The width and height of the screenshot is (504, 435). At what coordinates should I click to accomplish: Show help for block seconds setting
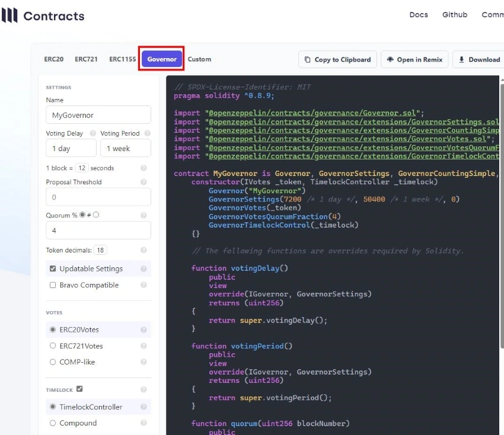[x=143, y=168]
